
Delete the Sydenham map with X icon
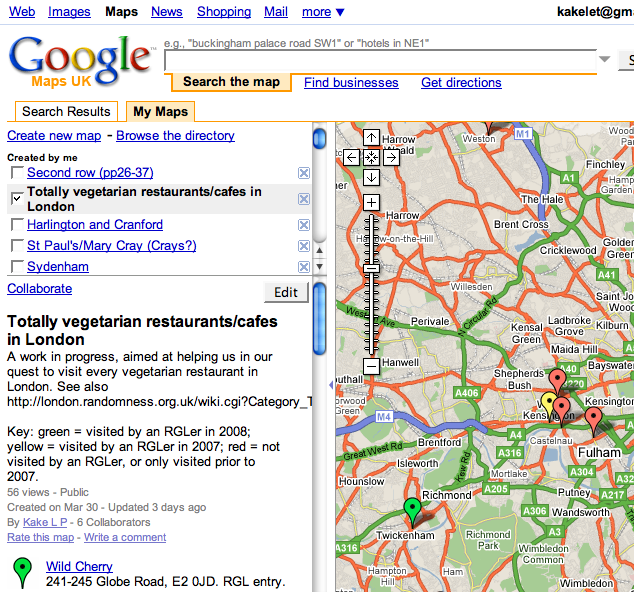click(x=304, y=267)
